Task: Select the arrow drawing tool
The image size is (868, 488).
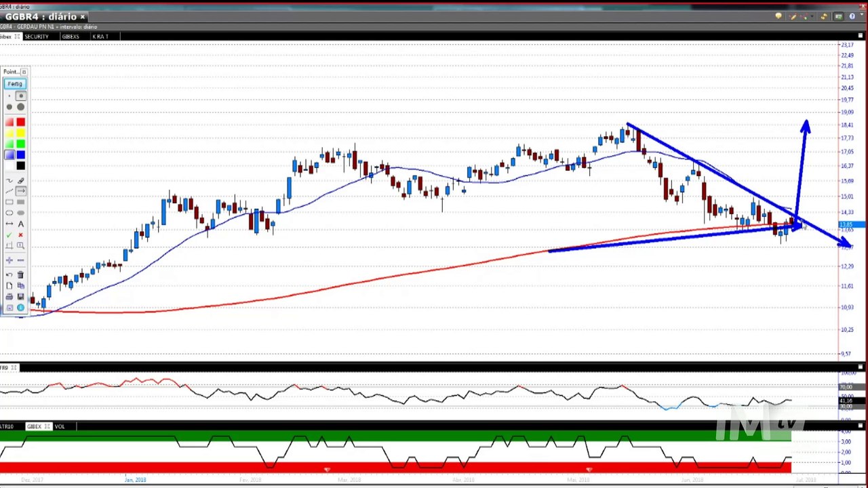Action: 20,191
